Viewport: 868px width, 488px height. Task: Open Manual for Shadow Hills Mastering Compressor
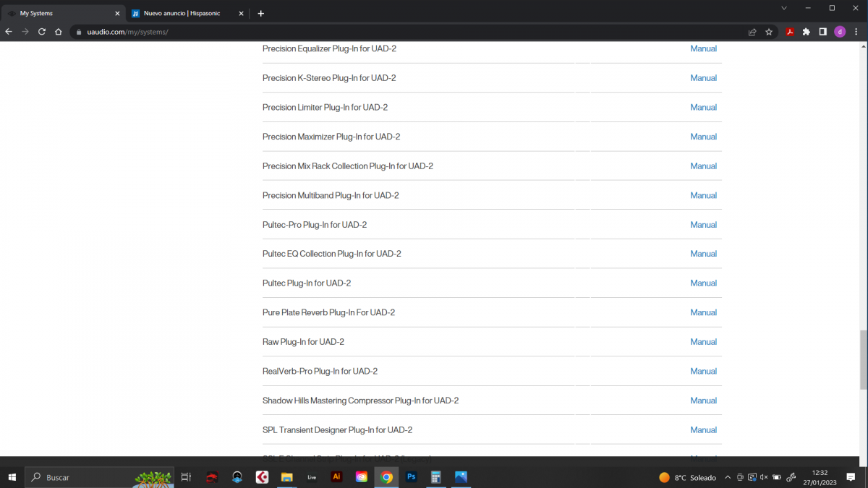703,401
